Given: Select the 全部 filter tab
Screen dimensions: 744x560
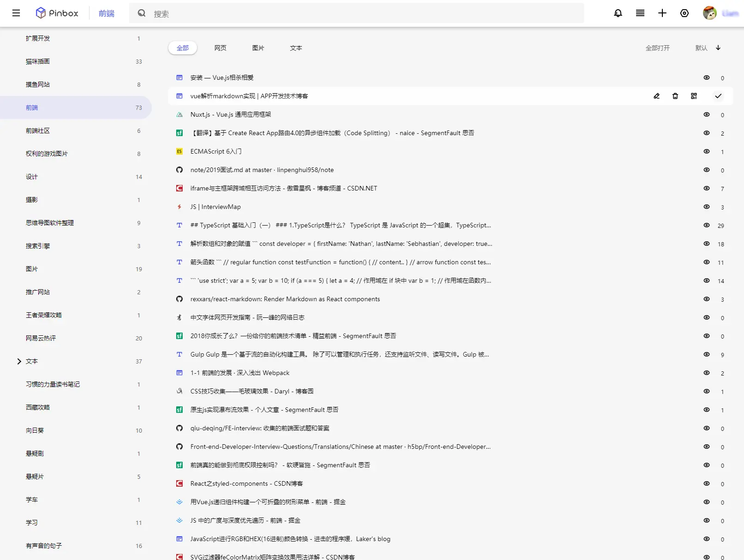Looking at the screenshot, I should [183, 48].
